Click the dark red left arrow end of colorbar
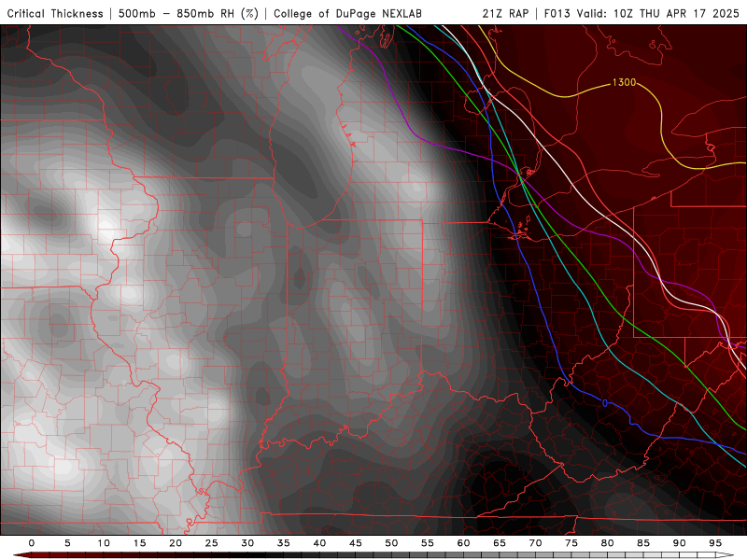The image size is (747, 560). (x=21, y=555)
